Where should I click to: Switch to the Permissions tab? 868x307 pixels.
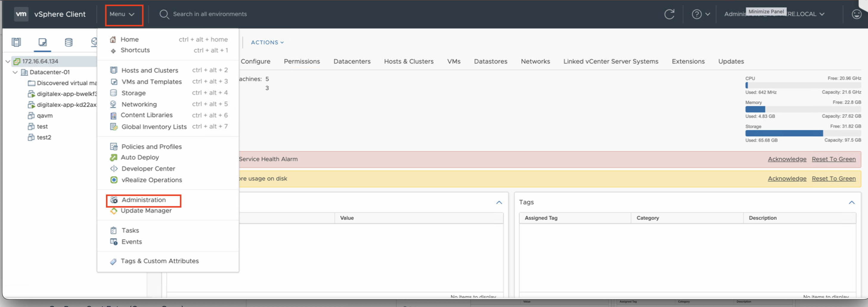[302, 61]
